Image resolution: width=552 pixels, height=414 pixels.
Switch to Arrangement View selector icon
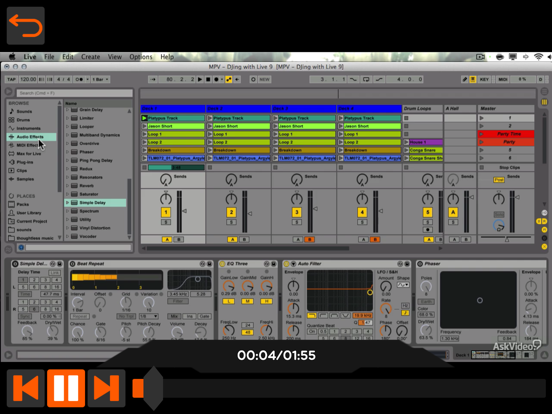point(544,92)
